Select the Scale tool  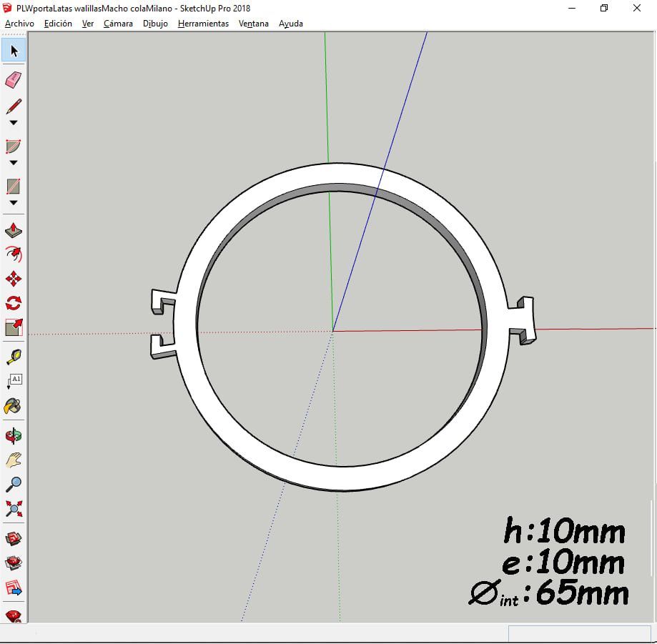tap(14, 327)
